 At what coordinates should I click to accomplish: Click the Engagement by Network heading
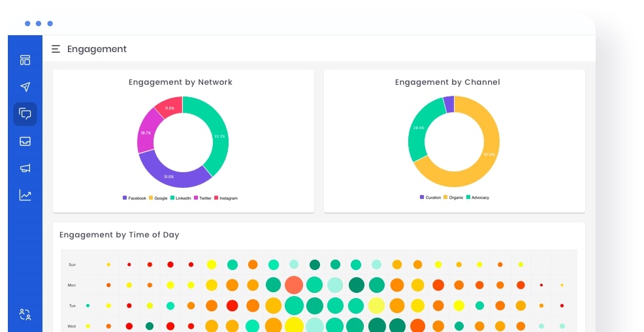180,82
